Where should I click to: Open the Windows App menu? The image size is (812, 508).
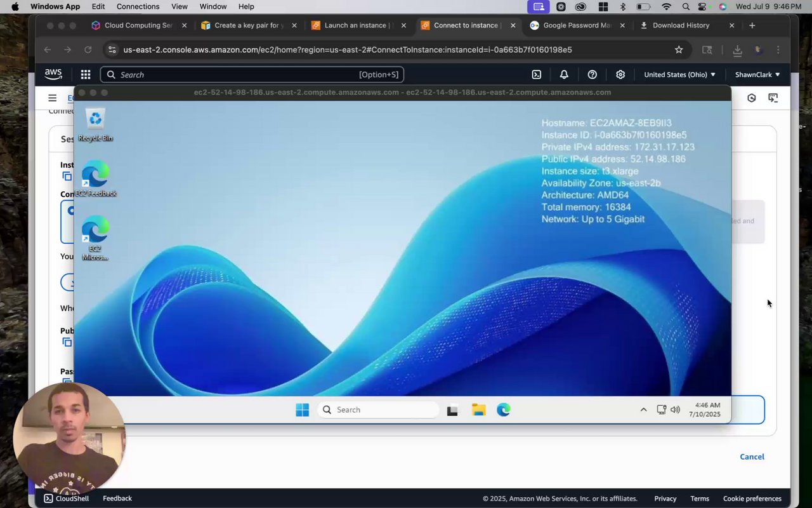coord(55,6)
